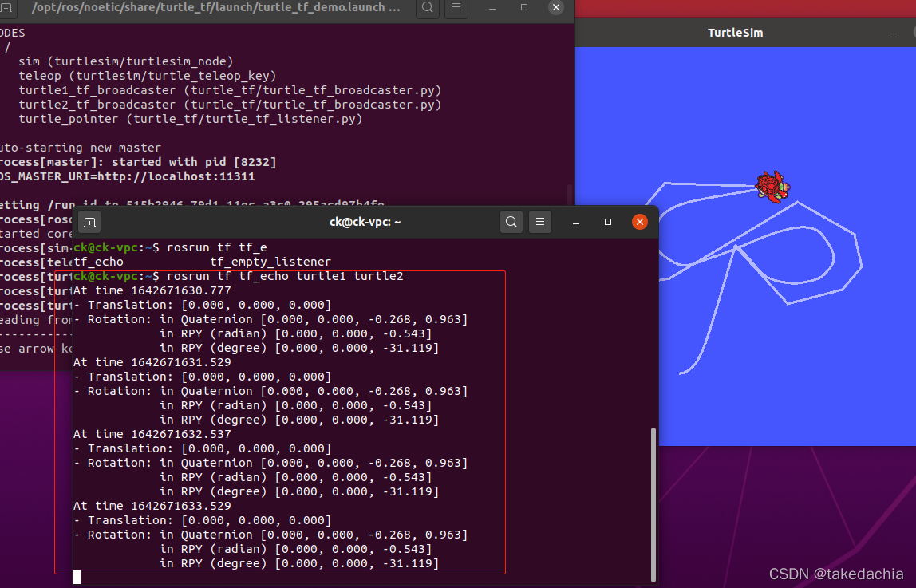Minimize the ck@ck-vpc terminal window
This screenshot has width=916, height=588.
tap(576, 222)
